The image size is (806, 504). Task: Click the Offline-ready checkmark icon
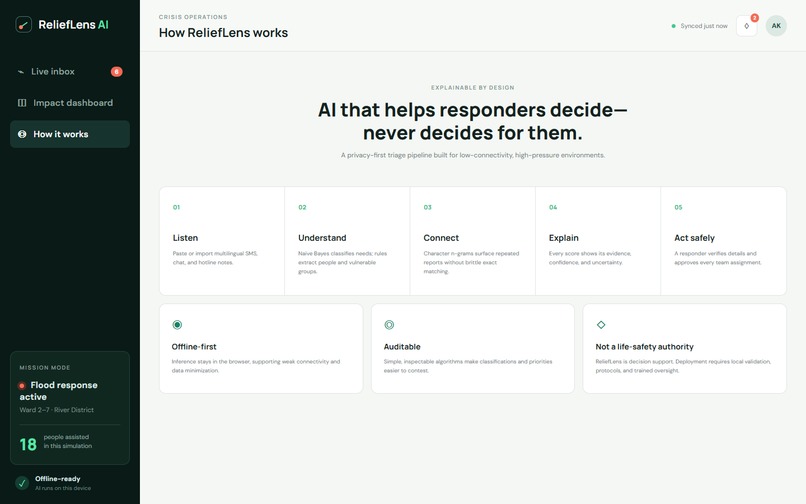coord(22,483)
